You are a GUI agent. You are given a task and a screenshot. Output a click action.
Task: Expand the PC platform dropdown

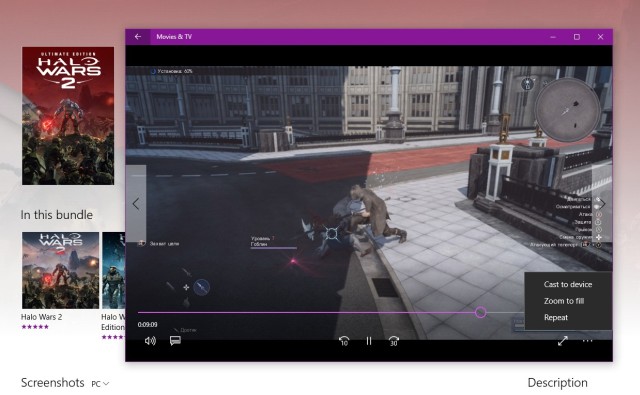point(100,384)
